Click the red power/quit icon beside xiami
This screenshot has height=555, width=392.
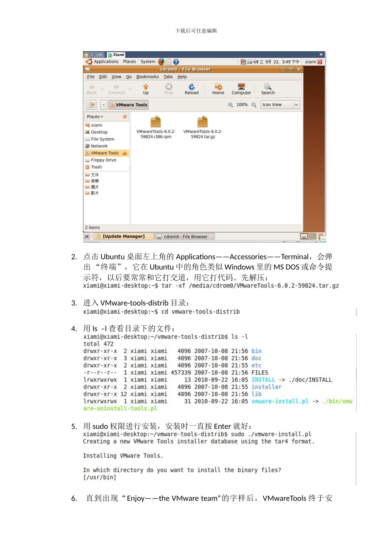[320, 62]
